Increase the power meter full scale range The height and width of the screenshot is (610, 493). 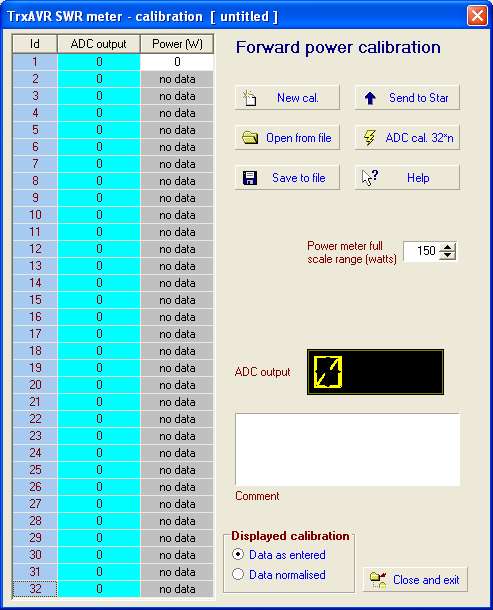[x=447, y=247]
